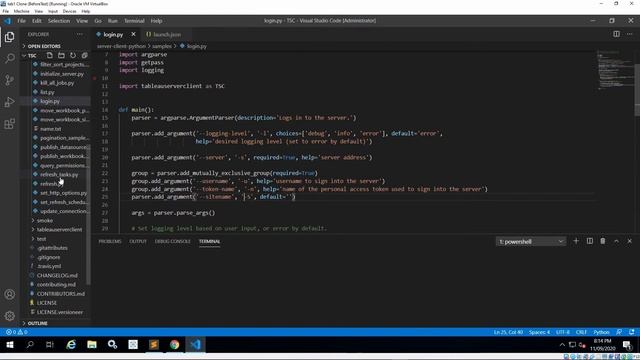Close the terminal panel

[629, 241]
